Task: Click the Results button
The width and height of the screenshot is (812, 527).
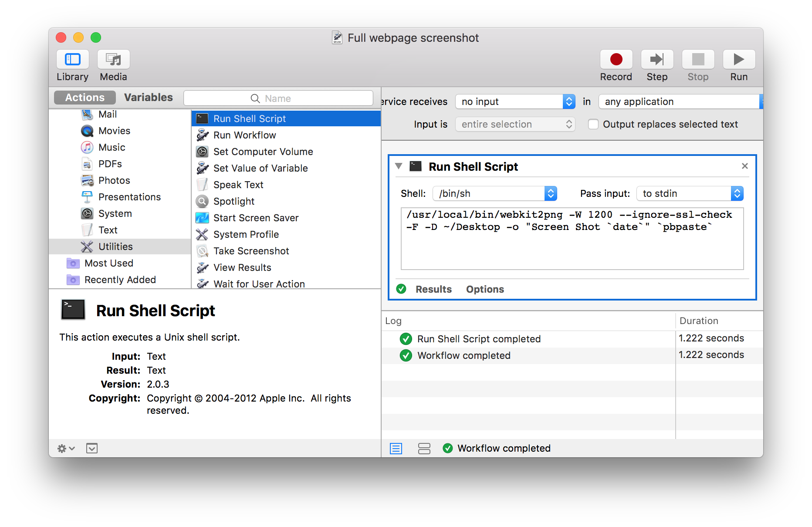Action: click(x=433, y=289)
